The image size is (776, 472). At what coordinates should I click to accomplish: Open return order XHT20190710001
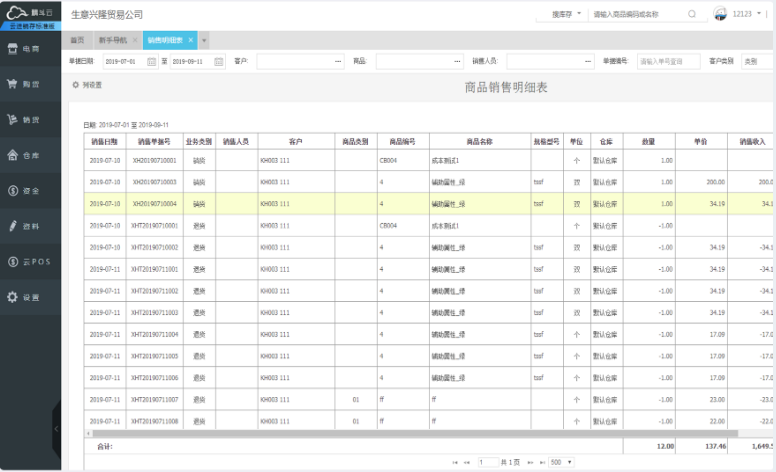(x=154, y=226)
